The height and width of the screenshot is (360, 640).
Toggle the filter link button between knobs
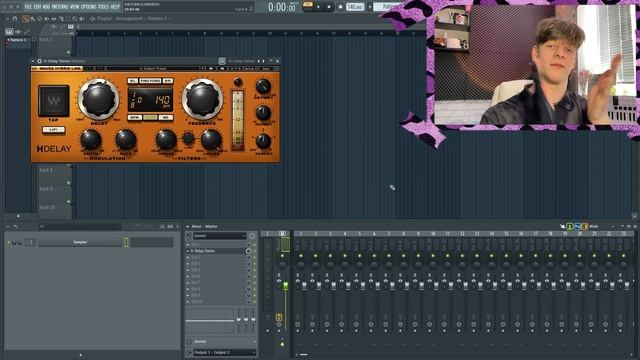pyautogui.click(x=188, y=138)
